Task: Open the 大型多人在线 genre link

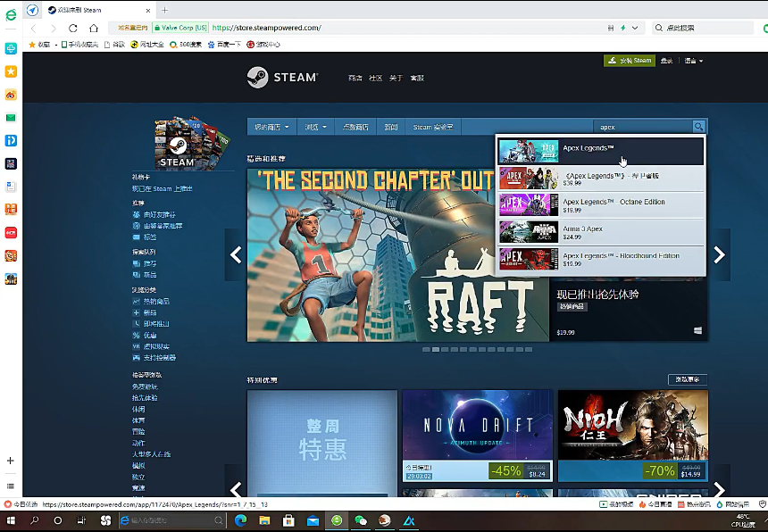Action: pos(151,454)
